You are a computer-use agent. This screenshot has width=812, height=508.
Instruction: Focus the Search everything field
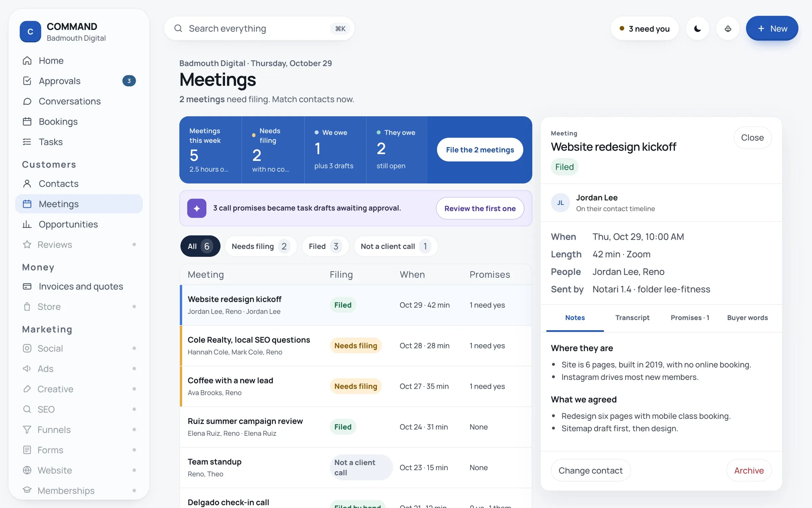(x=259, y=28)
